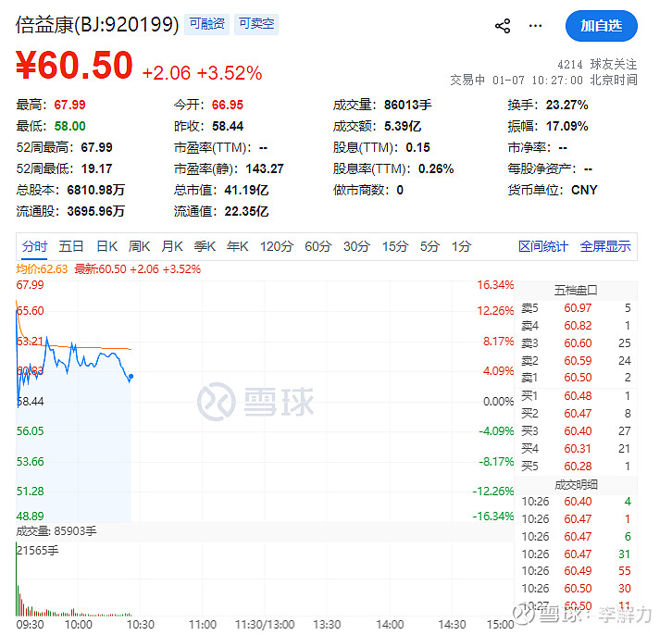The image size is (672, 635).
Task: Click the stock title 倍益康(BJ:920199)
Action: coord(97,24)
